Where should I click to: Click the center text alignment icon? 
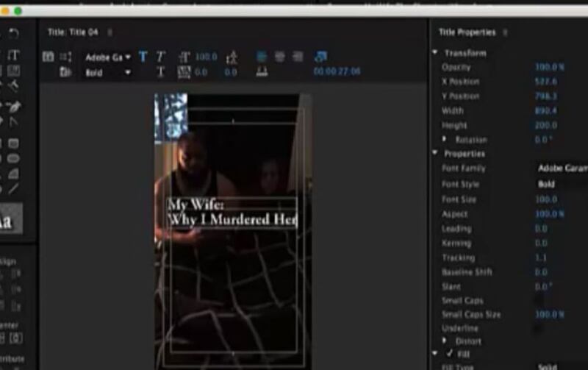click(279, 57)
